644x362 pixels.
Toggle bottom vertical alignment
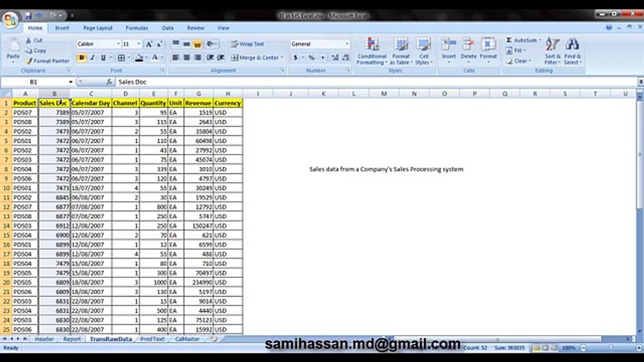[x=198, y=44]
